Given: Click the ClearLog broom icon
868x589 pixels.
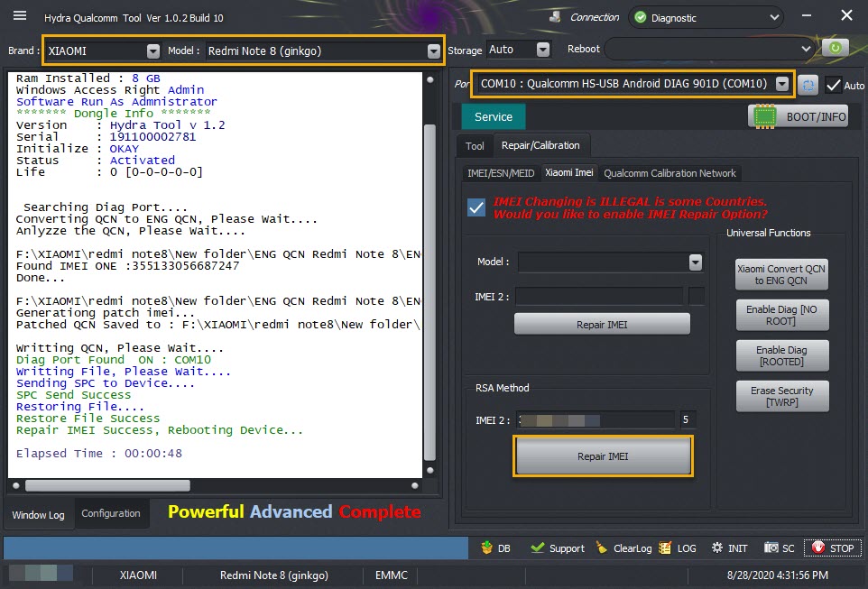Looking at the screenshot, I should tap(602, 548).
